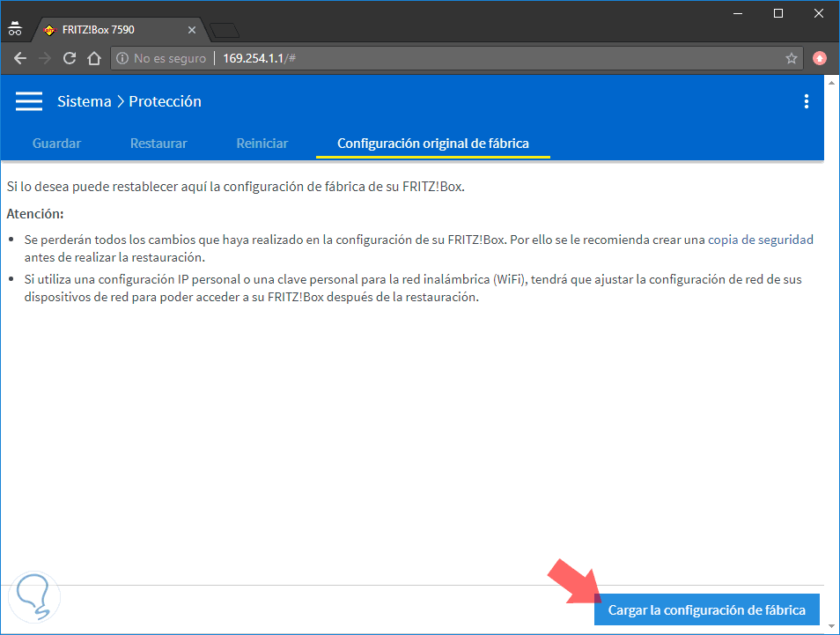The width and height of the screenshot is (840, 635).
Task: Click the Protección breadcrumb title
Action: pos(165,101)
